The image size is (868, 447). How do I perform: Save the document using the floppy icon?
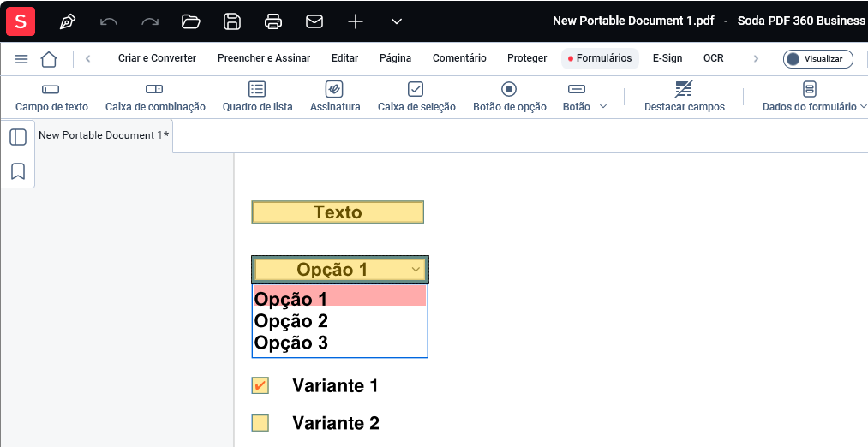232,21
